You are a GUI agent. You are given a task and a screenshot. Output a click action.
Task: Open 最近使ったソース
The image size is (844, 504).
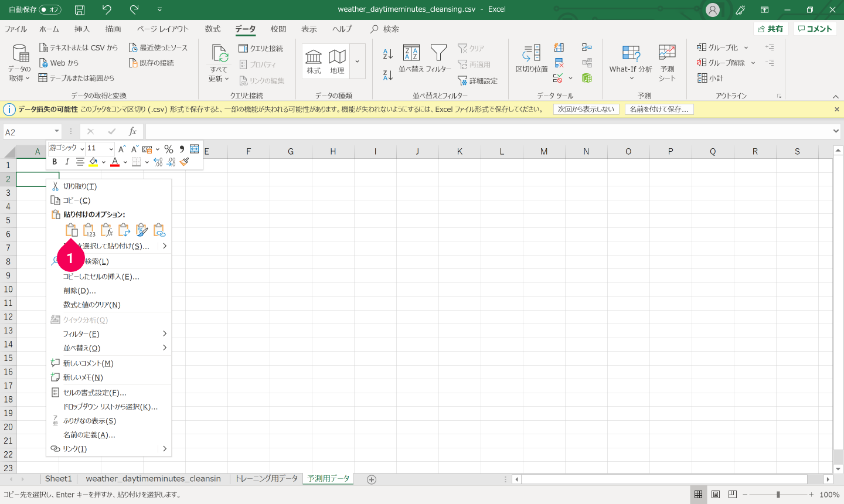[158, 47]
